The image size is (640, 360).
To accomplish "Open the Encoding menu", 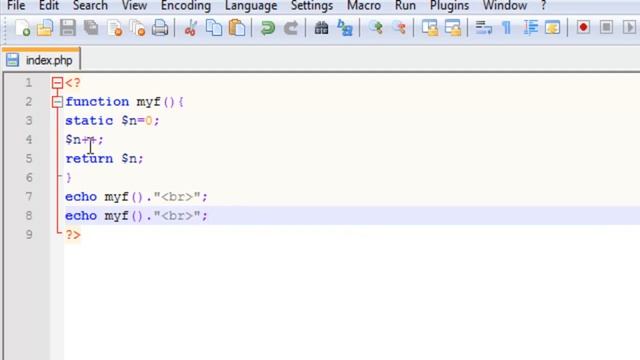I will click(x=186, y=6).
